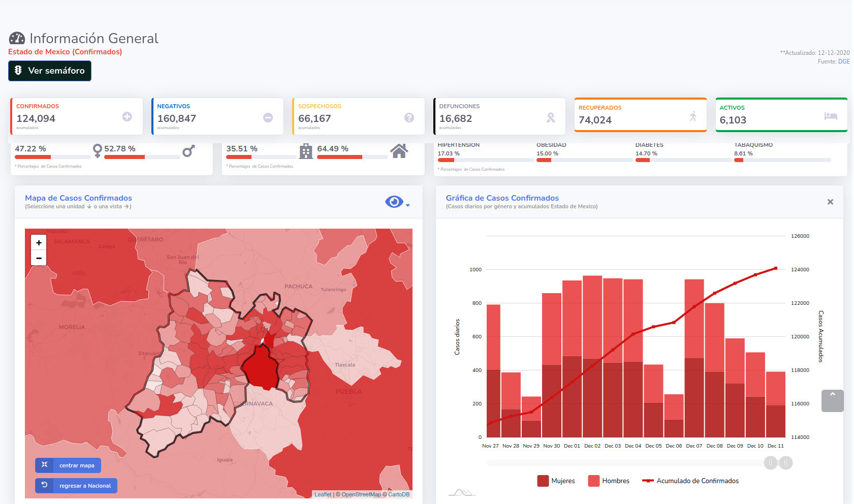Open the DGE source link
The image size is (854, 504).
(844, 61)
